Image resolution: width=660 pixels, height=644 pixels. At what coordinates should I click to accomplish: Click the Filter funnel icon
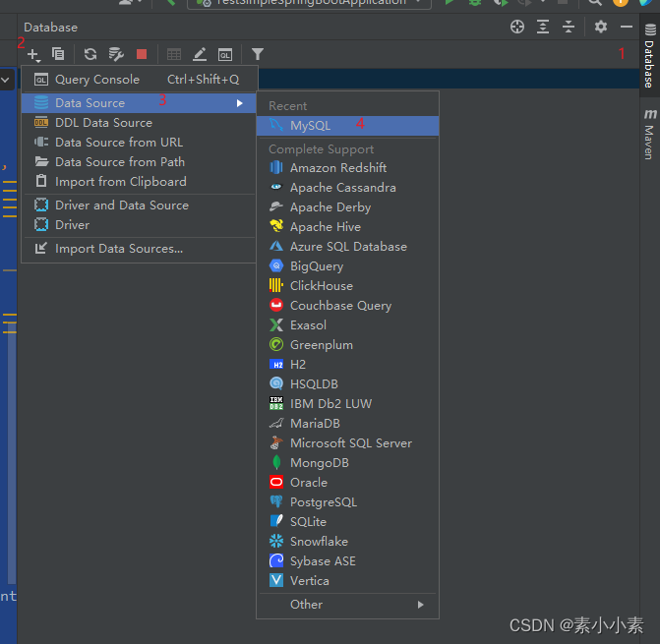coord(257,54)
